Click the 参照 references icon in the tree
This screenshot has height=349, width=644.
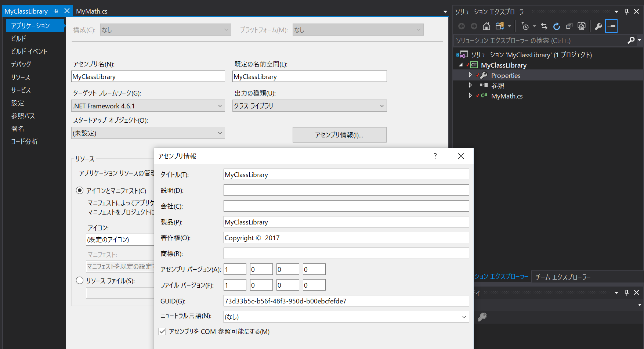click(x=484, y=85)
